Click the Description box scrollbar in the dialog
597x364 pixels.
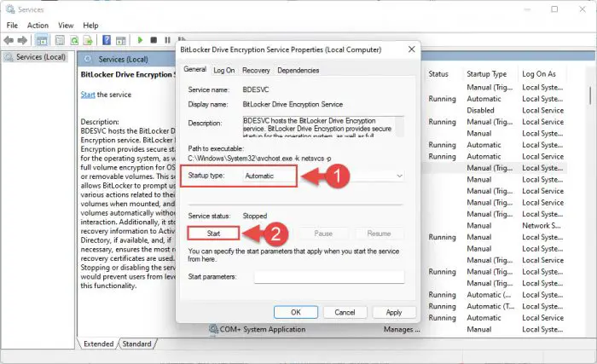[399, 126]
